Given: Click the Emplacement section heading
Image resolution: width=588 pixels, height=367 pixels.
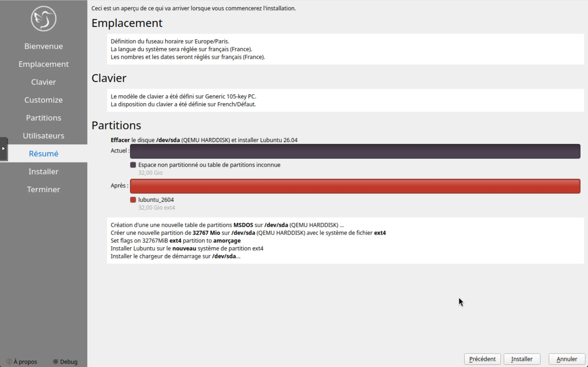Looking at the screenshot, I should coord(127,23).
